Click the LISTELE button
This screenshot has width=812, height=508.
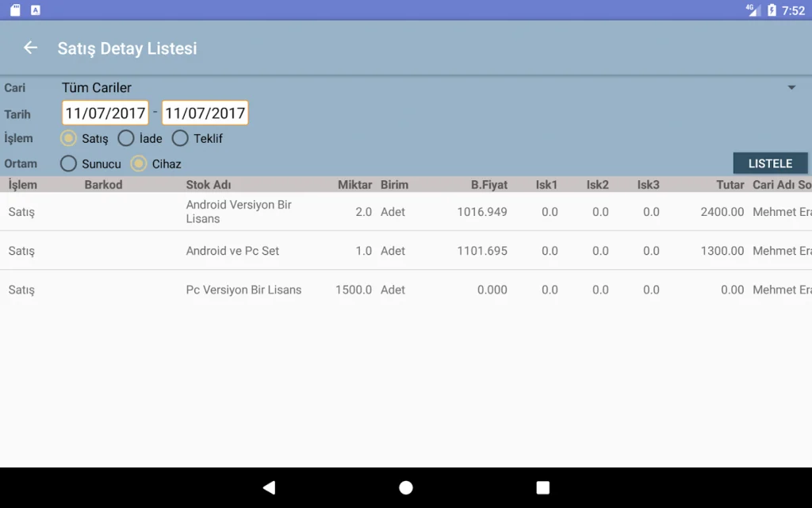[x=770, y=164]
